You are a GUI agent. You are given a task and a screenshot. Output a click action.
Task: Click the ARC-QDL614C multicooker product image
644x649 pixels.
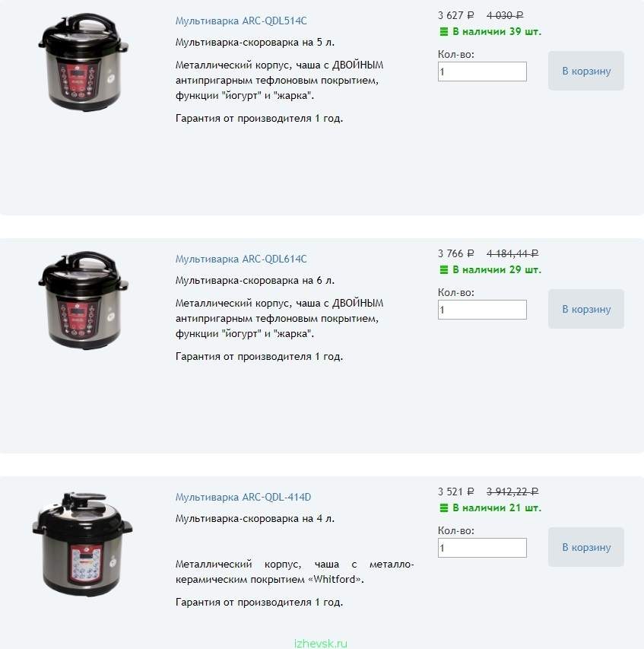(83, 300)
